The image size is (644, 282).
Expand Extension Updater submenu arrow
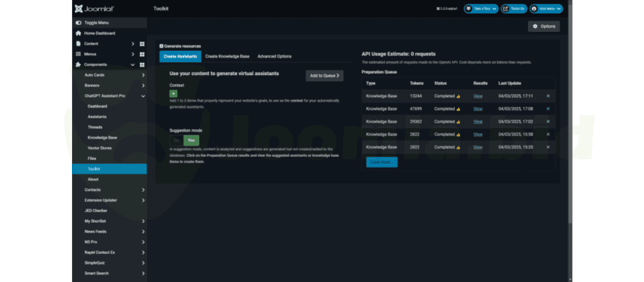(x=143, y=200)
